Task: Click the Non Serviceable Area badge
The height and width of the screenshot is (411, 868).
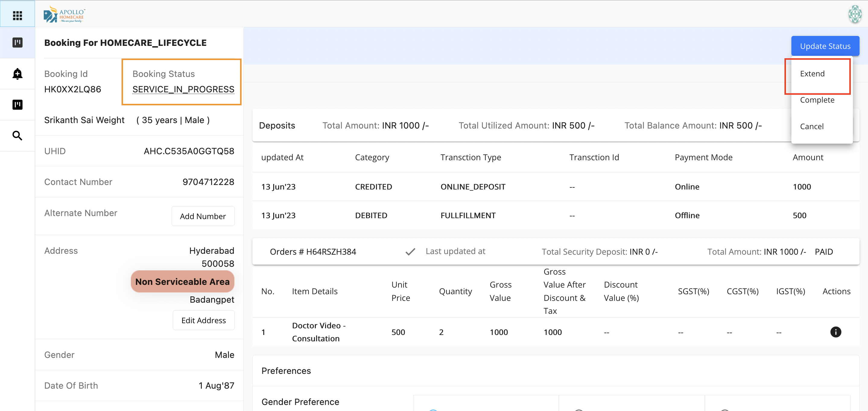Action: (x=182, y=282)
